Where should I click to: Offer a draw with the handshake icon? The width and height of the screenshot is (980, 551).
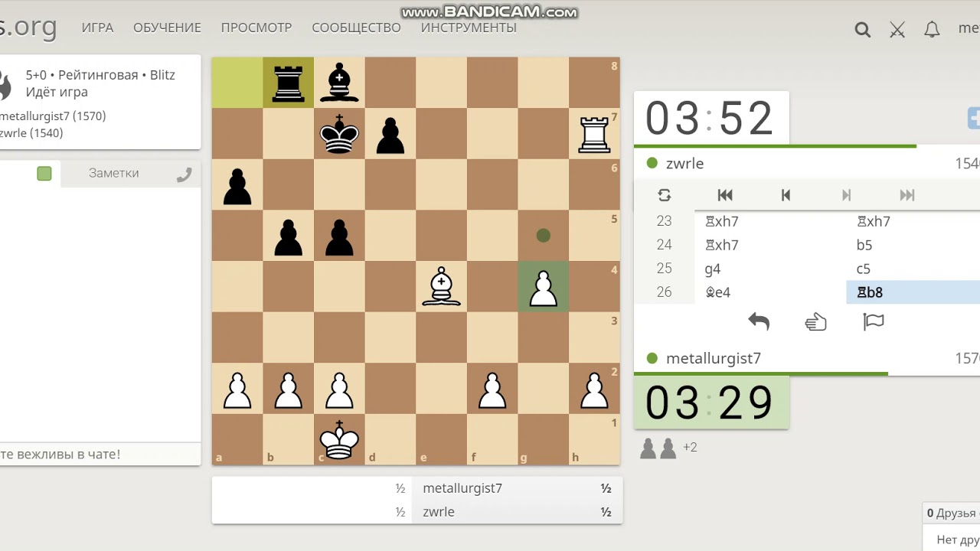(x=816, y=322)
